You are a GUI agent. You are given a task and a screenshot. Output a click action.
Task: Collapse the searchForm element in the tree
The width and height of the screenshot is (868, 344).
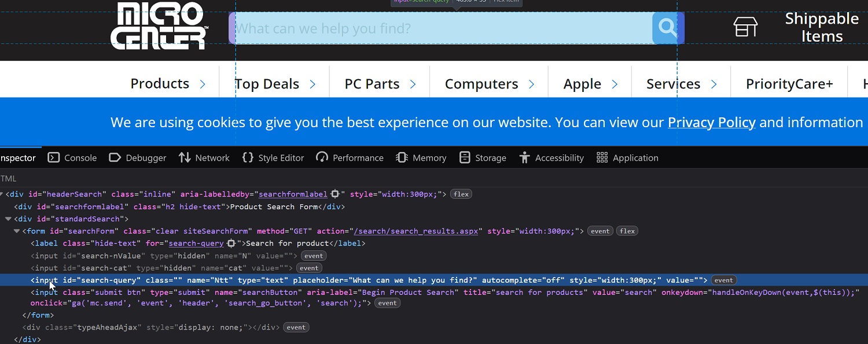tap(16, 231)
